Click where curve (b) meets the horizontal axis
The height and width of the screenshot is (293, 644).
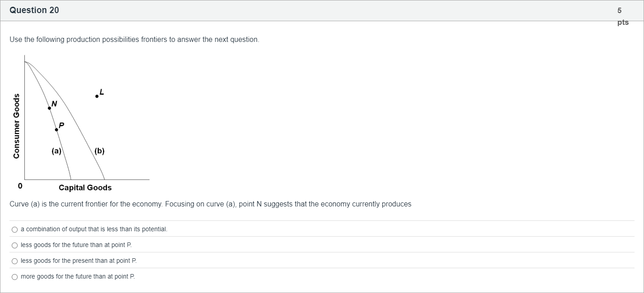105,179
